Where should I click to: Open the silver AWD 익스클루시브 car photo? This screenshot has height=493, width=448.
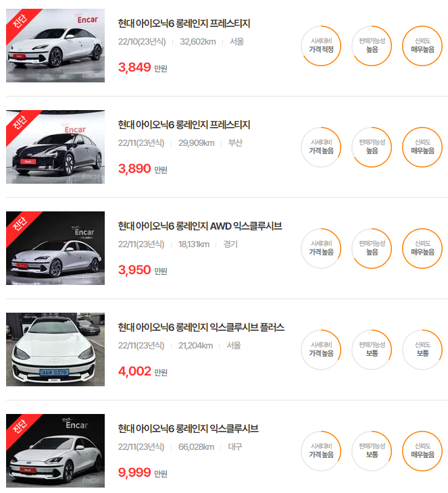pos(55,248)
